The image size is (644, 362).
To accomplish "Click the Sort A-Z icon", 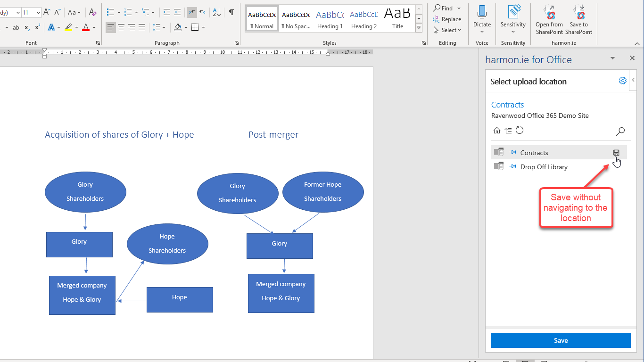I will (216, 12).
